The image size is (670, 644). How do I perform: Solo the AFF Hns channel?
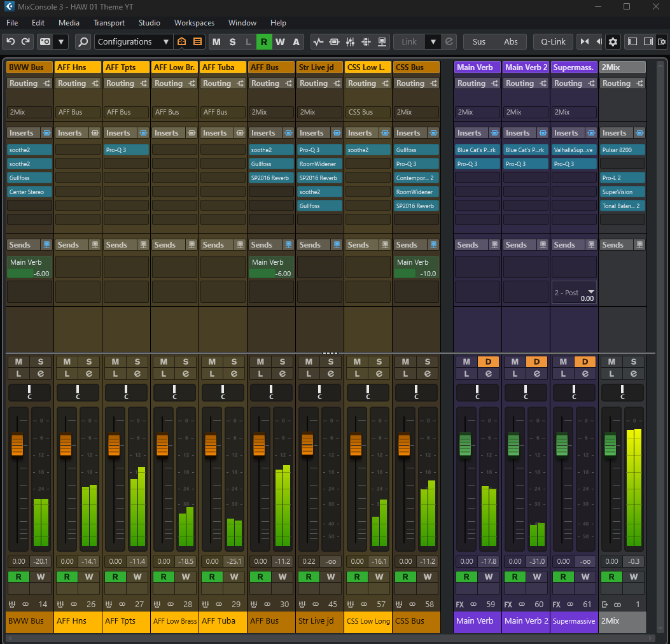coord(89,361)
